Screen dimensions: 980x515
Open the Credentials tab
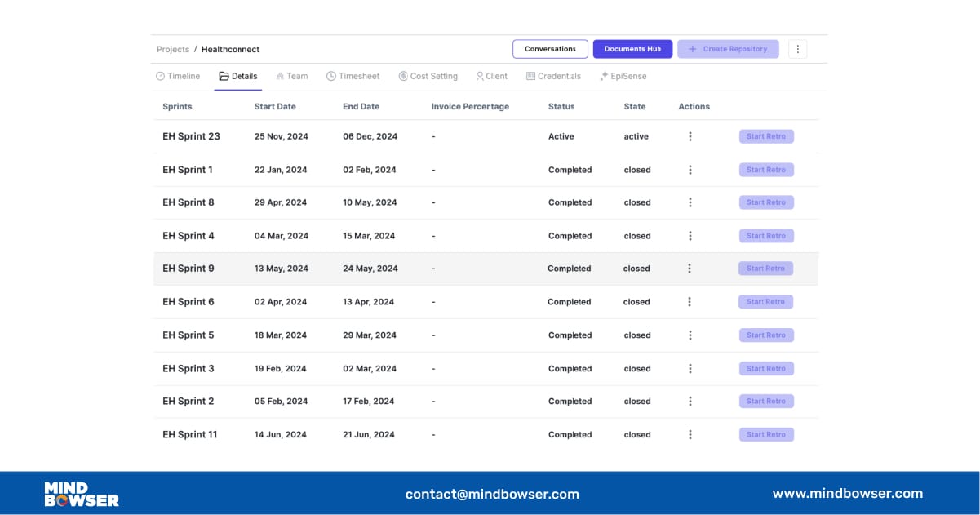(553, 76)
